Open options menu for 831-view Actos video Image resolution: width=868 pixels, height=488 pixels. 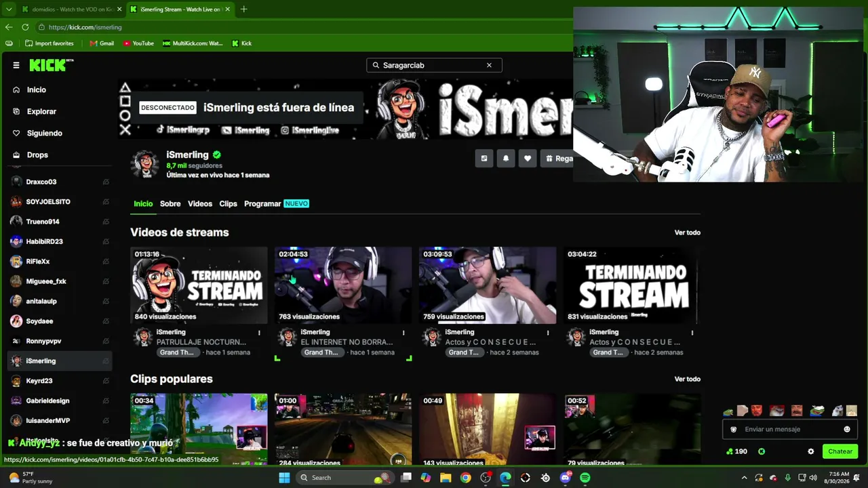click(692, 333)
